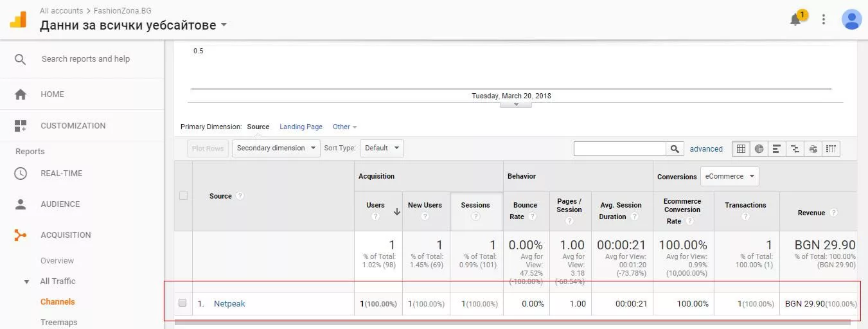Click help icon beside Revenue header
Image resolution: width=868 pixels, height=329 pixels.
833,213
